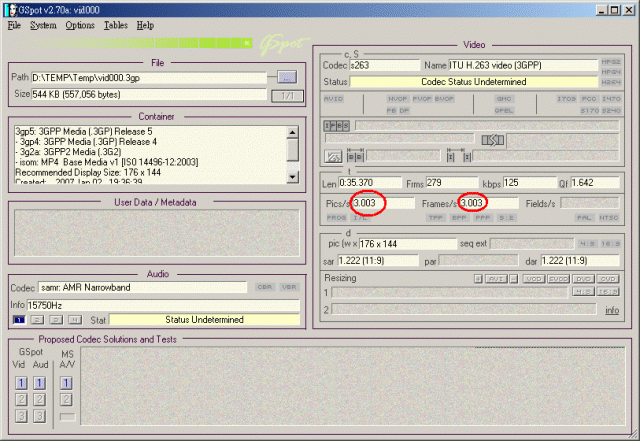Click the MPG2 indicator tag

pyautogui.click(x=611, y=62)
